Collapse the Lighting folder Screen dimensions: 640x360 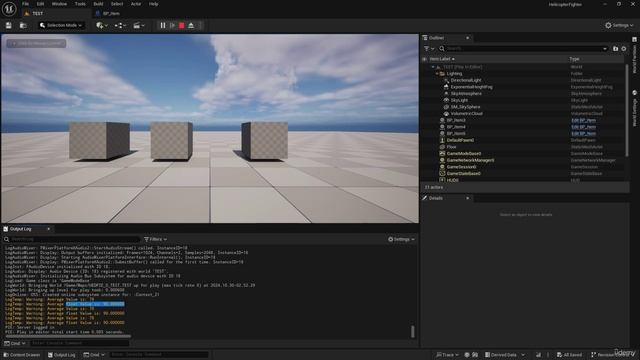tap(437, 73)
